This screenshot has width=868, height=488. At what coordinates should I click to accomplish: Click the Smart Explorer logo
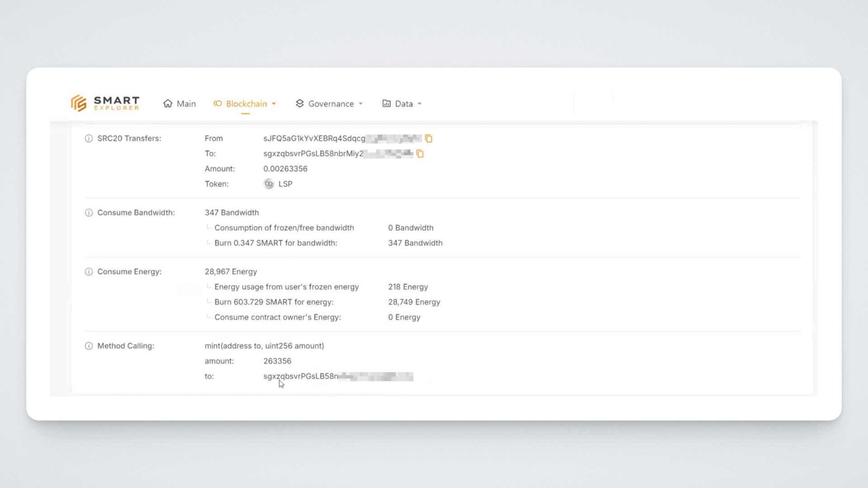point(105,103)
